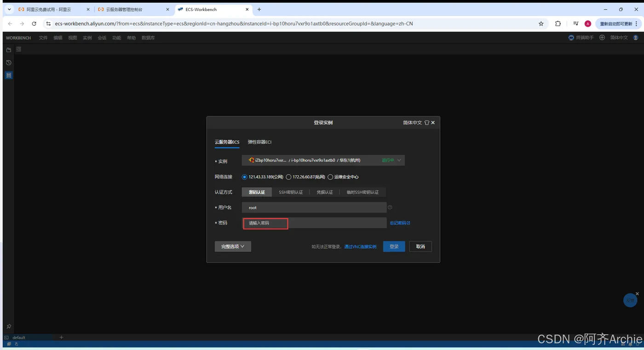Screen dimensions: 644x350
Task: Add a new terminal tab next to default
Action: (x=61, y=338)
